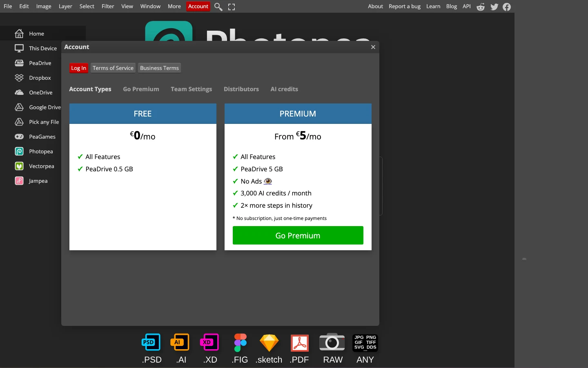
Task: Open a .PSD file format icon
Action: (x=151, y=343)
